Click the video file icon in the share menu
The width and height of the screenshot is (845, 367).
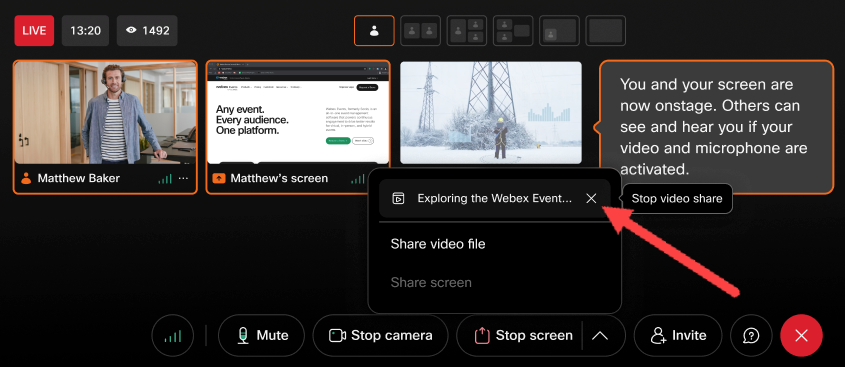(x=398, y=198)
